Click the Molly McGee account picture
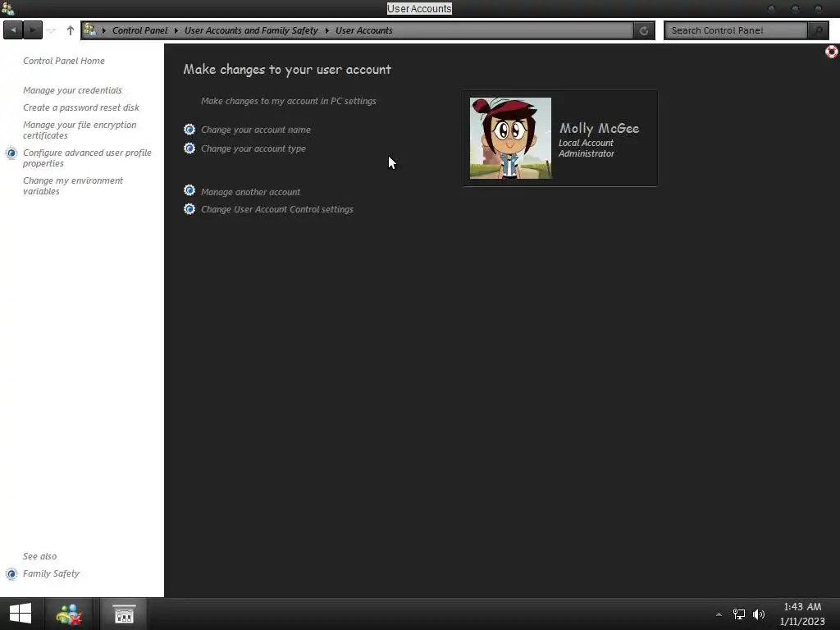Image resolution: width=840 pixels, height=630 pixels. [x=510, y=138]
